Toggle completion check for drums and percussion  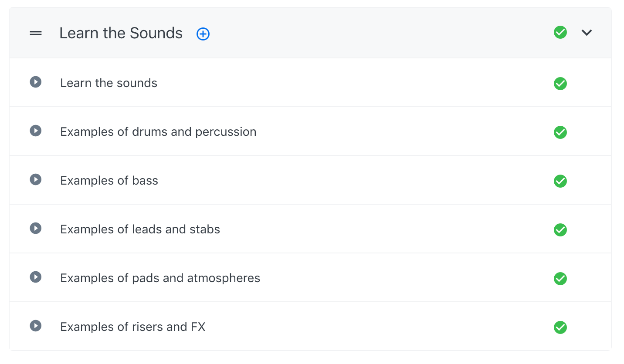(560, 132)
